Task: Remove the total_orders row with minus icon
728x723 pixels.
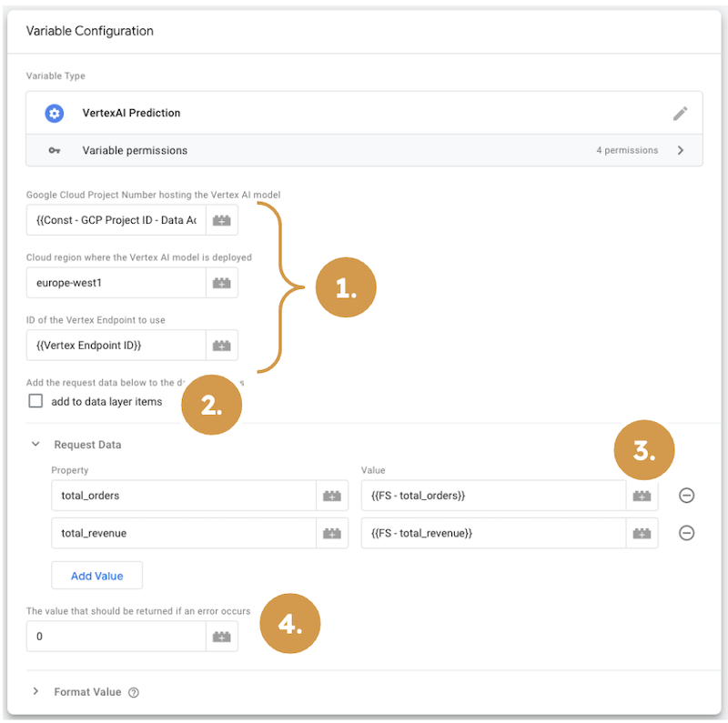Action: (x=687, y=496)
